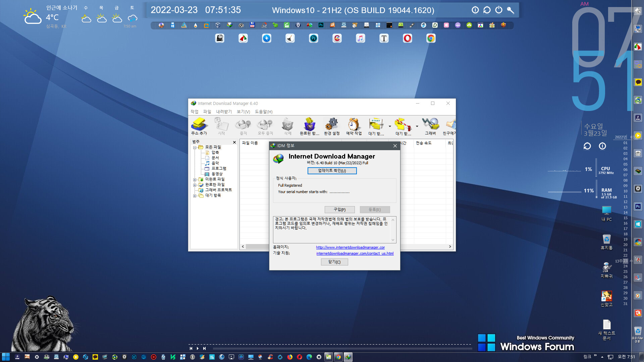The width and height of the screenshot is (644, 362).
Task: Select the 문서 category
Action: click(215, 158)
